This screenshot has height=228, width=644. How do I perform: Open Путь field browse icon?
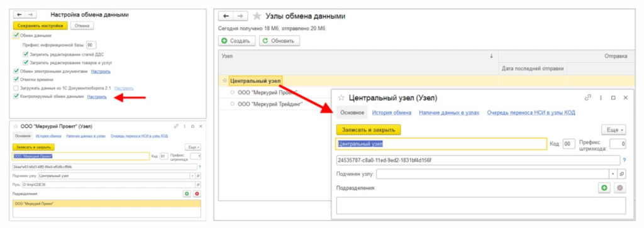tap(198, 185)
